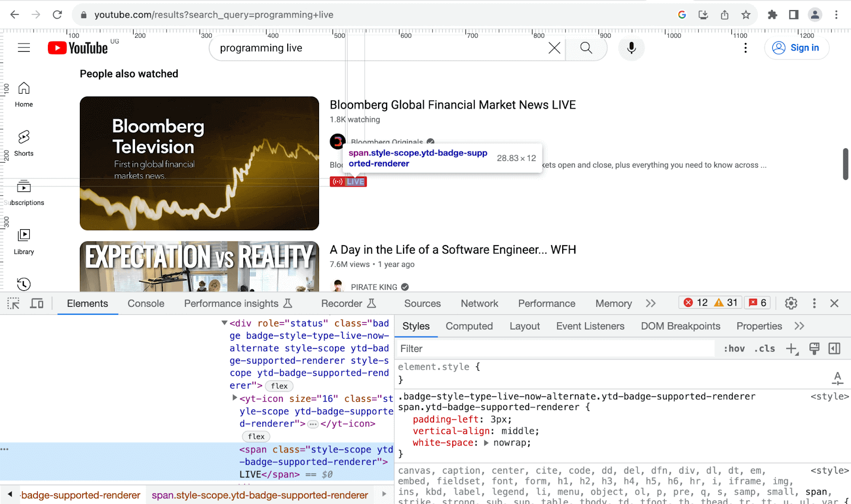This screenshot has height=504, width=851.
Task: Toggle the .cls class editor
Action: click(x=764, y=349)
